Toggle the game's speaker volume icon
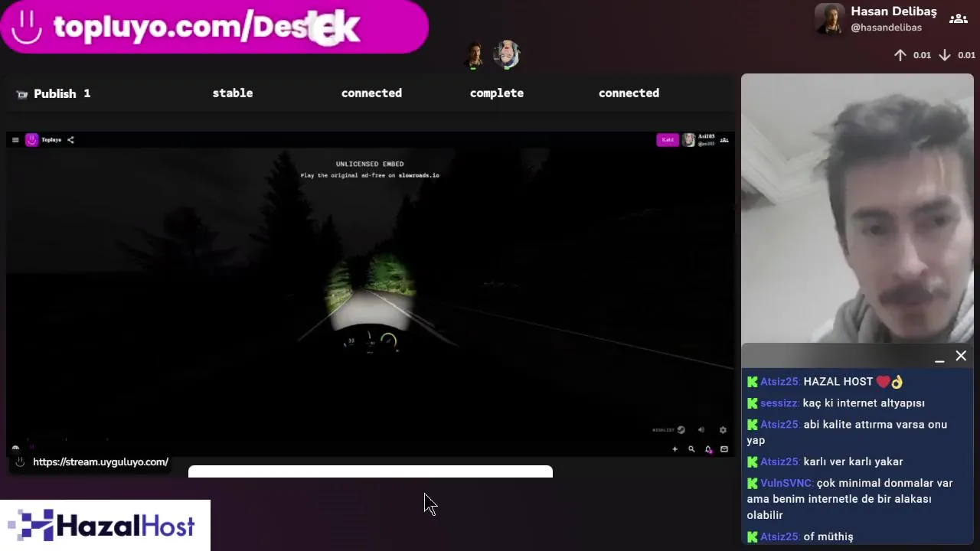 coord(701,430)
